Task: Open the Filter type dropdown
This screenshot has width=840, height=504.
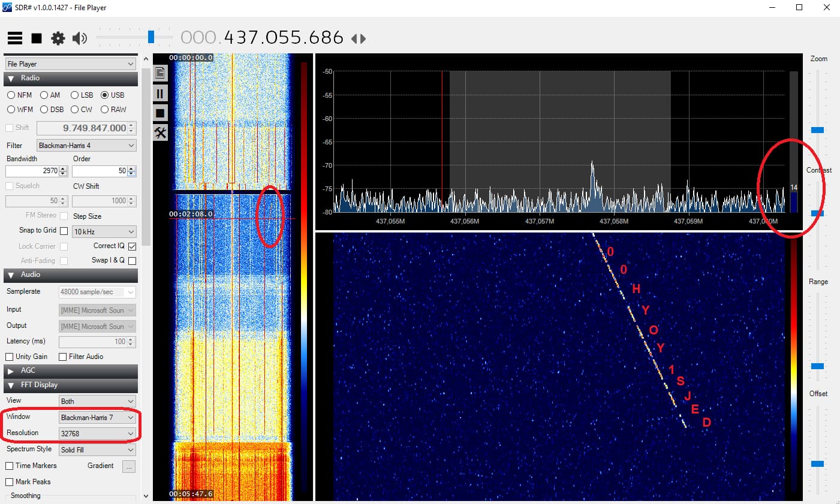Action: pyautogui.click(x=86, y=146)
